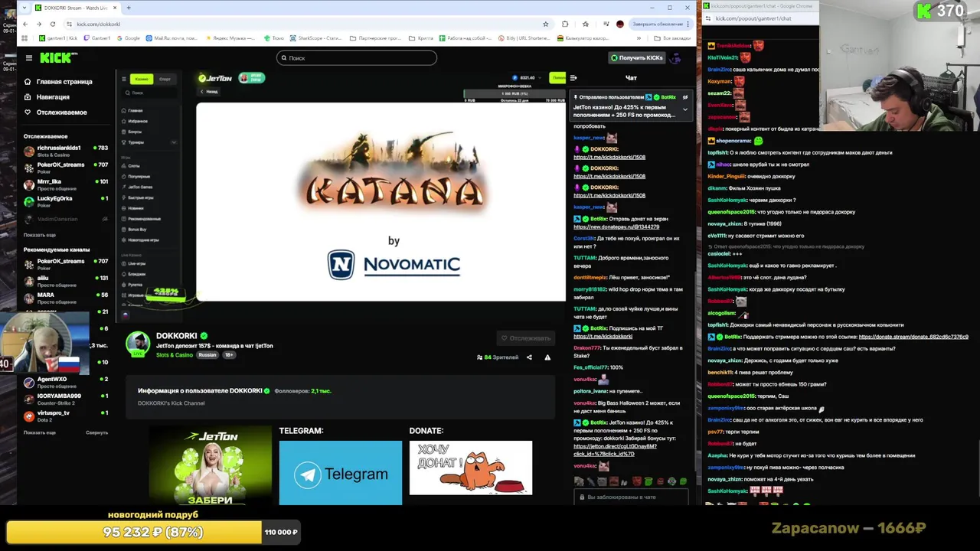Open Отслеживаемое in sidebar
The height and width of the screenshot is (551, 980).
pos(56,112)
